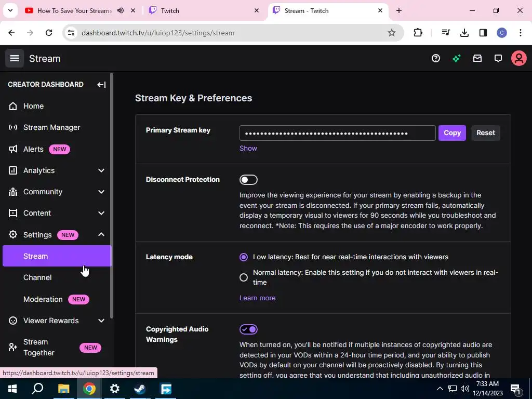Viewport: 532px width, 399px height.
Task: Open the taskbar volume control
Action: coord(465,389)
